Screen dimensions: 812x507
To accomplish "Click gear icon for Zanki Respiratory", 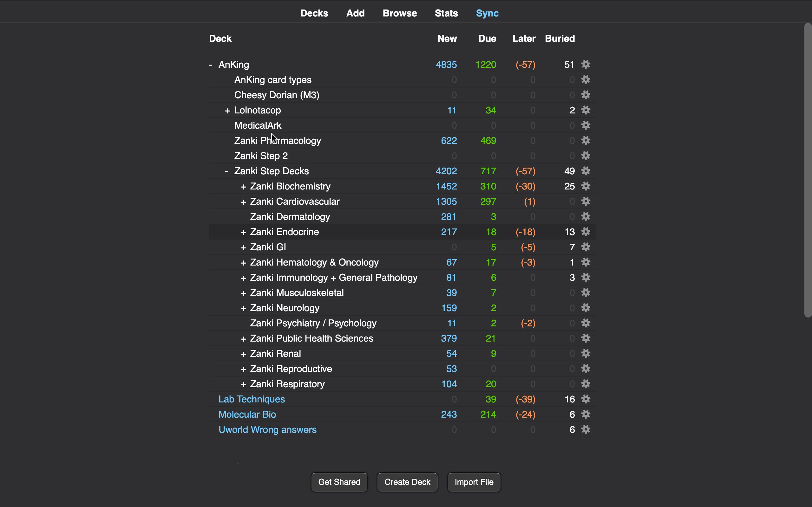I will point(586,384).
